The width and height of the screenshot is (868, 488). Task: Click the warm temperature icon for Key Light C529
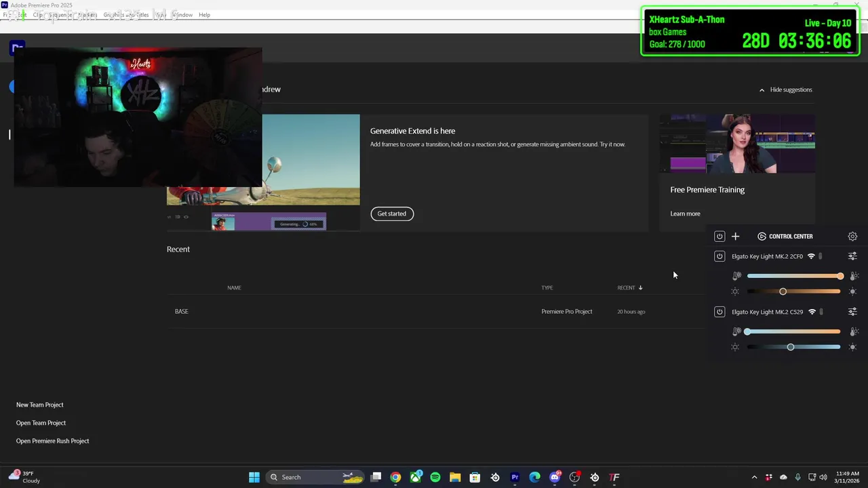(853, 331)
